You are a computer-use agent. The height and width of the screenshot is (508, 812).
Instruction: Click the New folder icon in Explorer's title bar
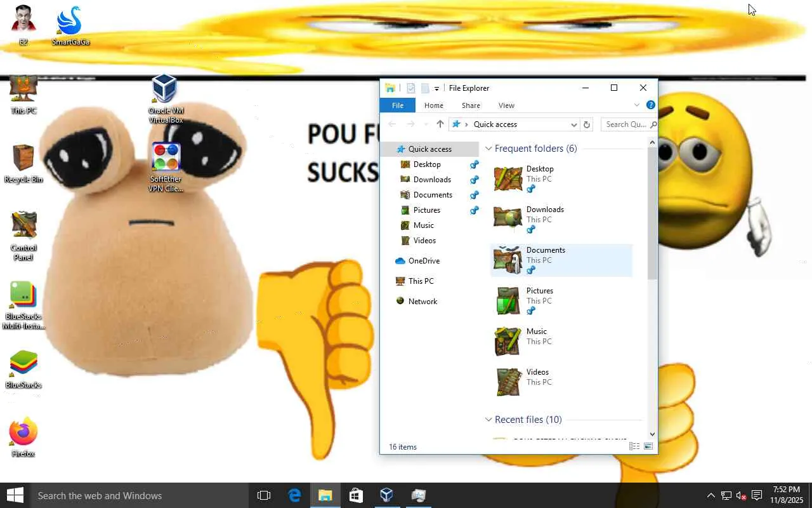tap(425, 88)
